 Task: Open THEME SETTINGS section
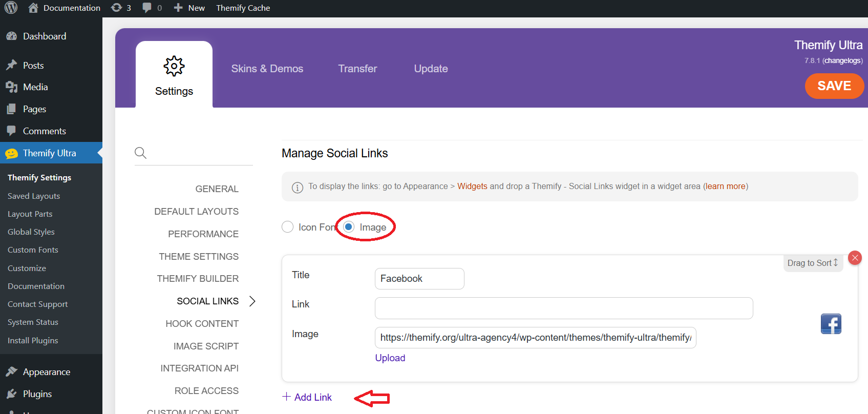[x=199, y=257]
